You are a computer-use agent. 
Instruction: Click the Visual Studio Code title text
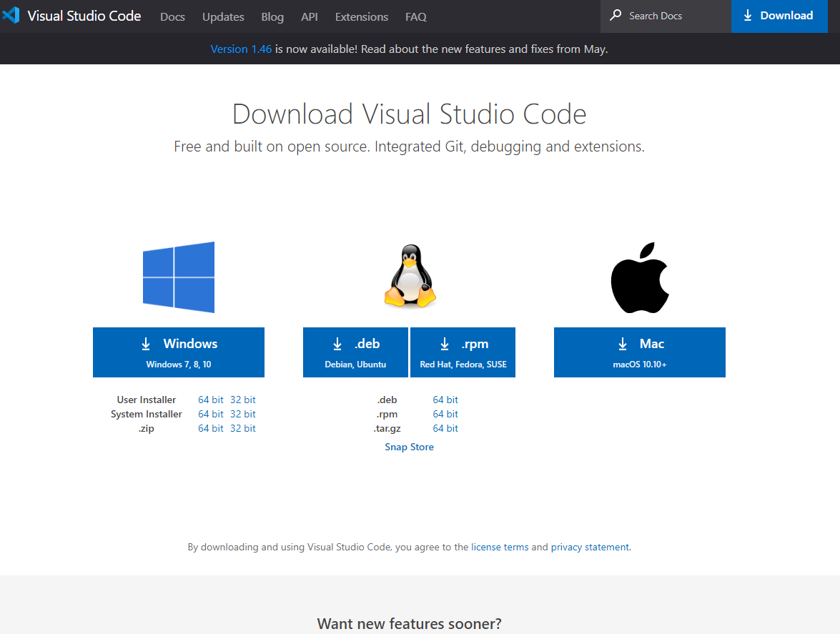click(84, 16)
